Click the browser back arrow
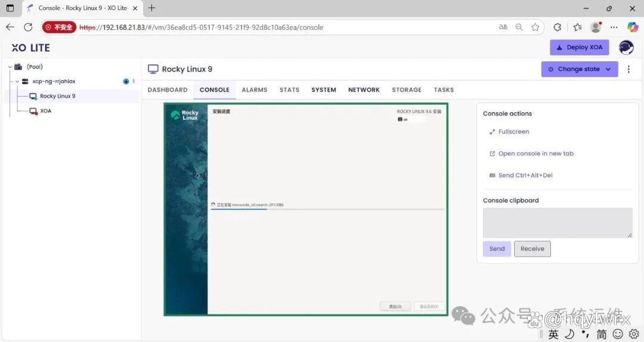The height and width of the screenshot is (342, 644). 10,27
